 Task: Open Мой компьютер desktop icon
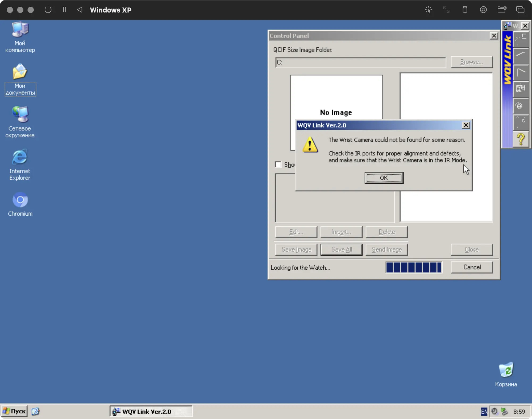(x=20, y=37)
